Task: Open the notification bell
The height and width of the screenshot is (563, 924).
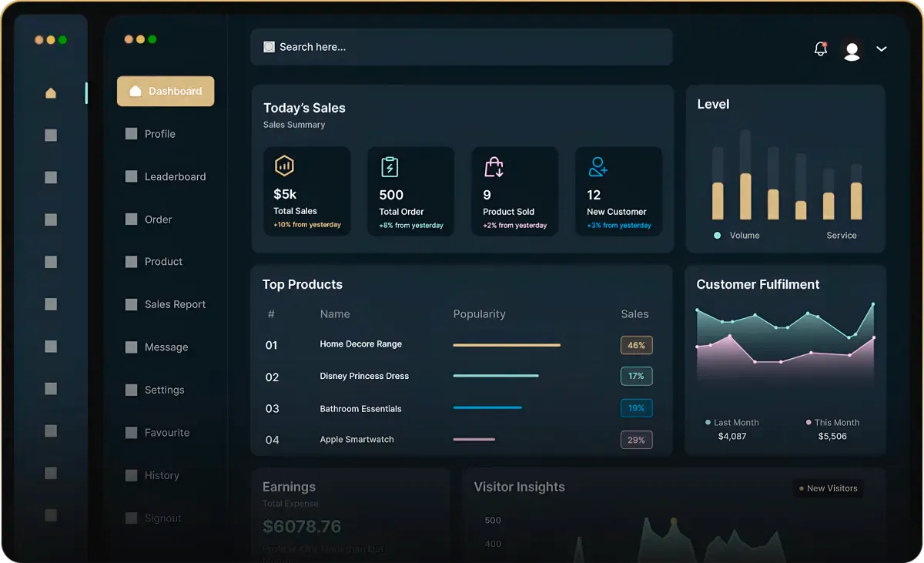Action: [821, 49]
